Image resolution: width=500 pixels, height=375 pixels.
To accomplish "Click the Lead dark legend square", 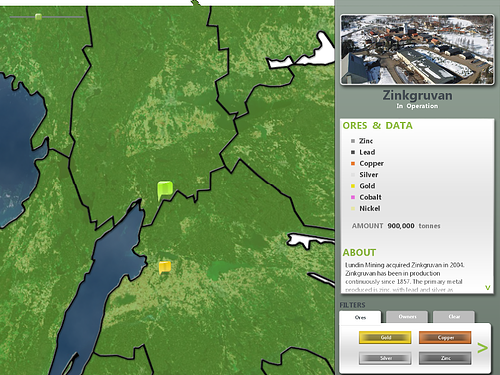I will pos(353,152).
